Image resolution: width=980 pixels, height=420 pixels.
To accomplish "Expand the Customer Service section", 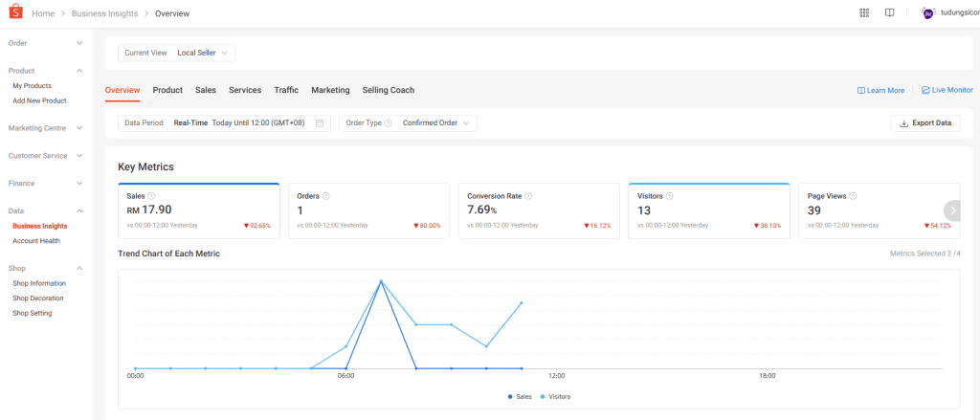I will (46, 156).
